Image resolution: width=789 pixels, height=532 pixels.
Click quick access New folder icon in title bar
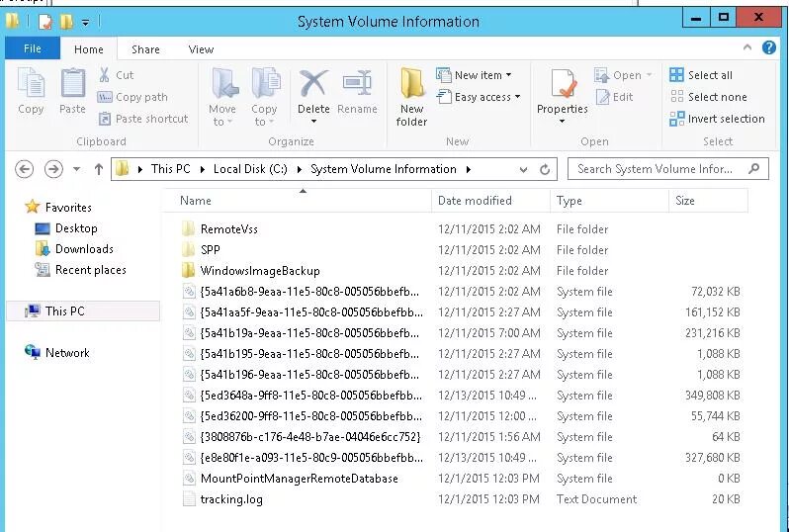pos(66,21)
